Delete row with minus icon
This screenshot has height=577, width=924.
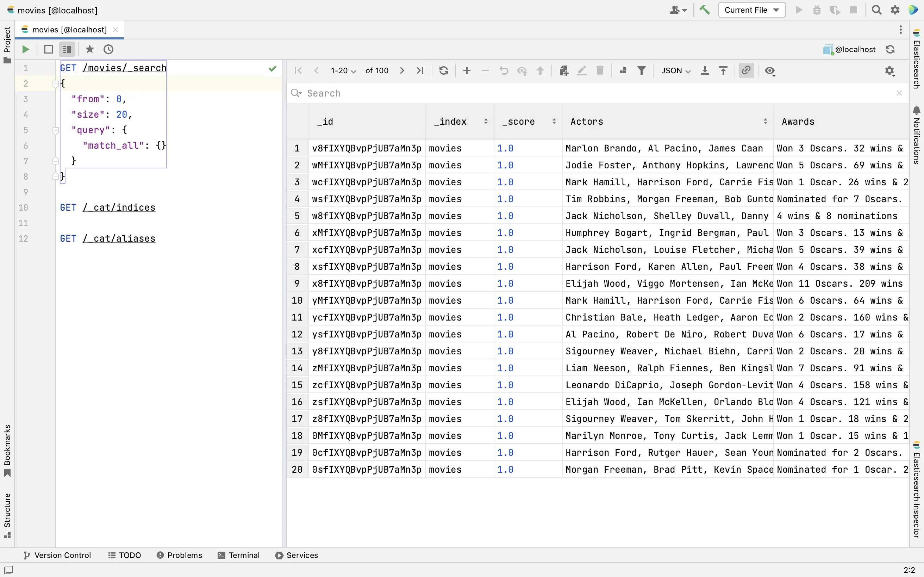tap(485, 70)
